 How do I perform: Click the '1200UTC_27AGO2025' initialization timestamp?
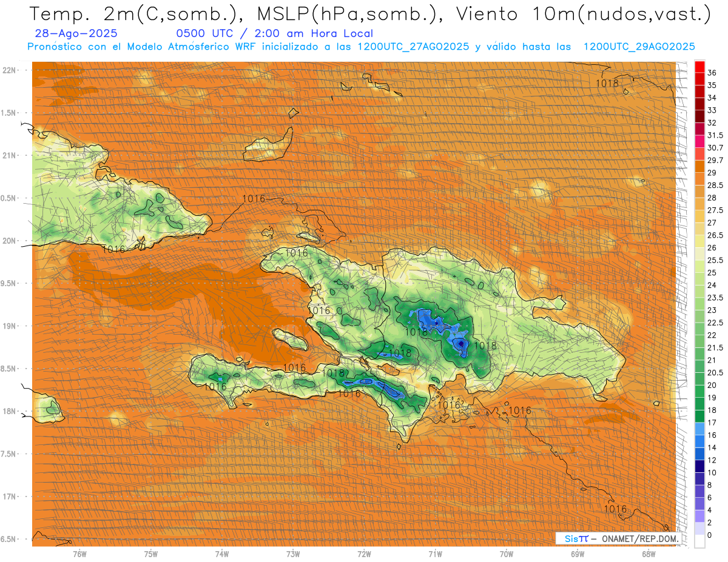click(x=413, y=47)
